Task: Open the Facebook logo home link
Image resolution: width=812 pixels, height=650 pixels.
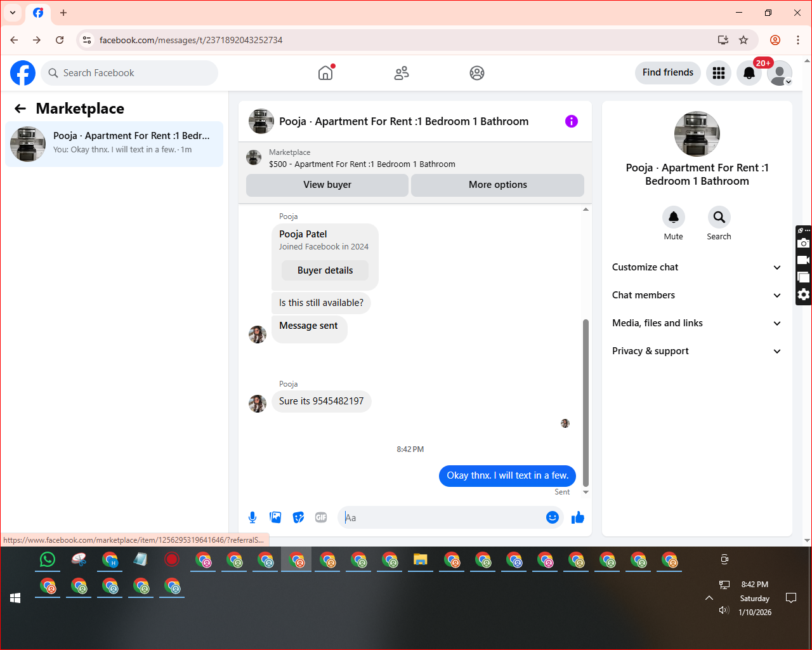Action: tap(23, 73)
